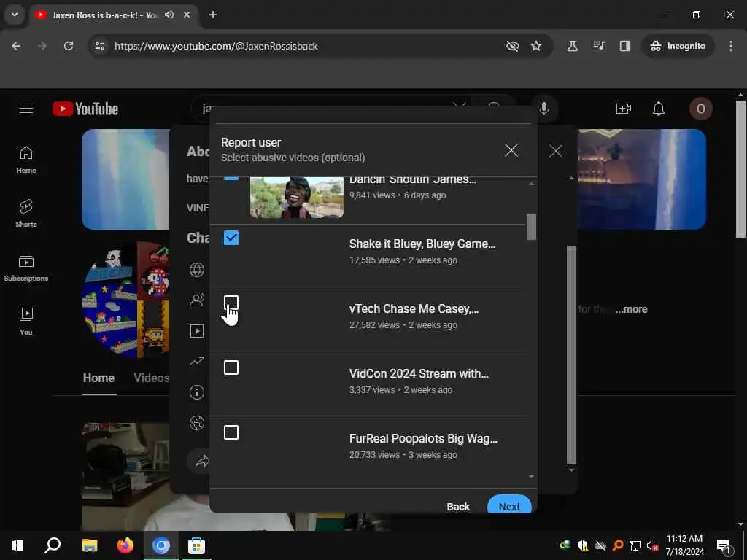747x560 pixels.
Task: Open the Windows notification center
Action: (724, 545)
